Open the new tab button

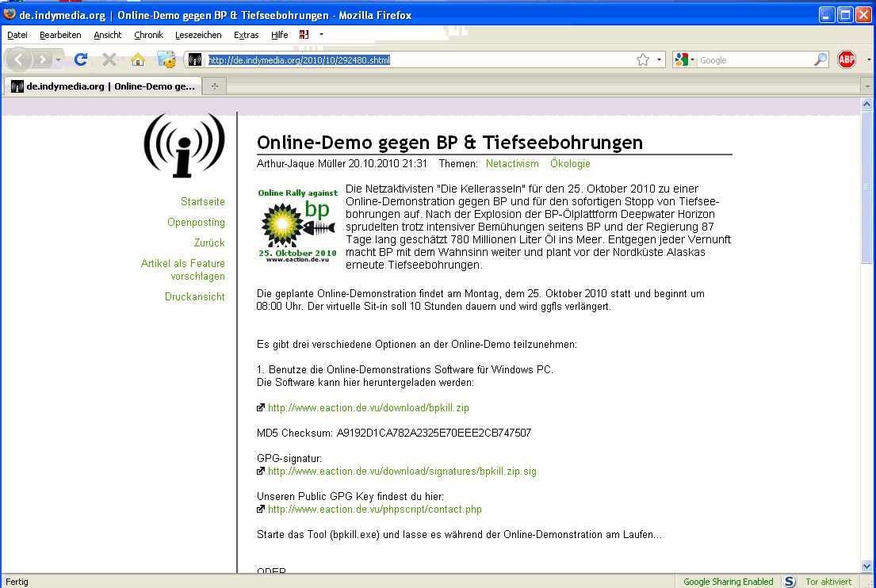click(214, 86)
